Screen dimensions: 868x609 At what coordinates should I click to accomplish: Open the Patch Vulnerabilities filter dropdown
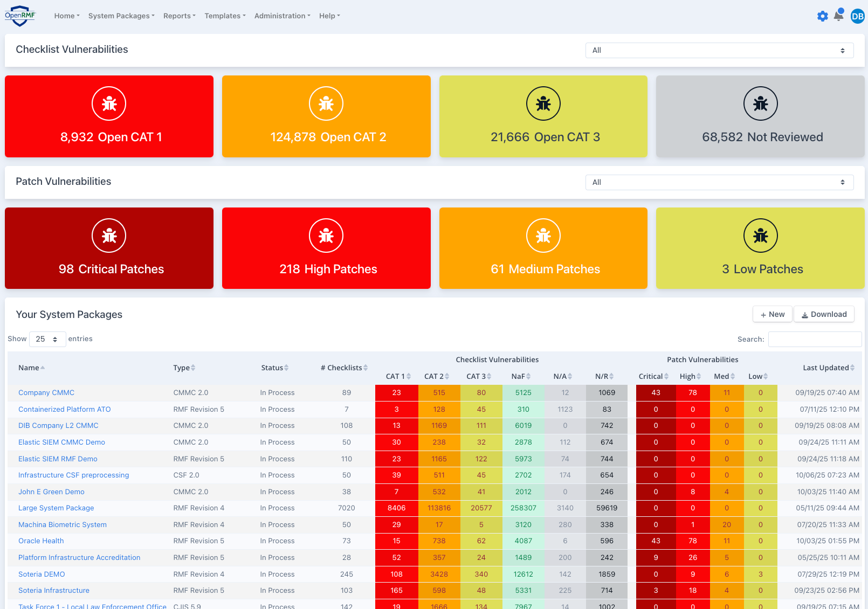pyautogui.click(x=719, y=182)
